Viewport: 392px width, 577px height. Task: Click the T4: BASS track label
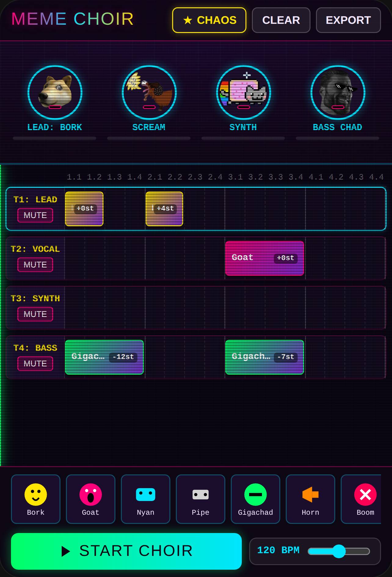click(x=35, y=348)
